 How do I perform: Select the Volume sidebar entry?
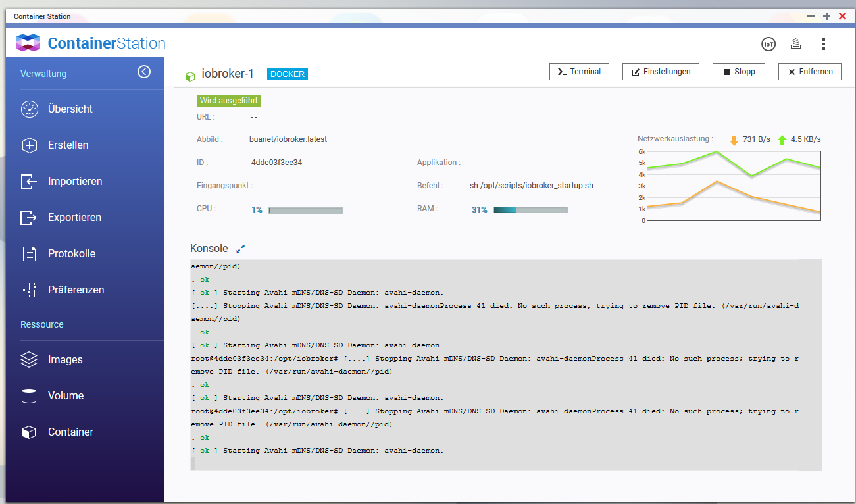[x=65, y=396]
